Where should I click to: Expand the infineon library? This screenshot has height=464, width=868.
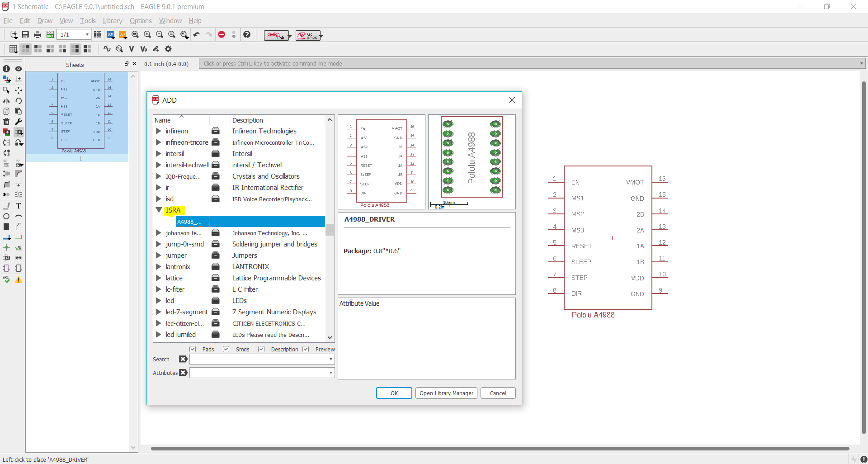[159, 131]
